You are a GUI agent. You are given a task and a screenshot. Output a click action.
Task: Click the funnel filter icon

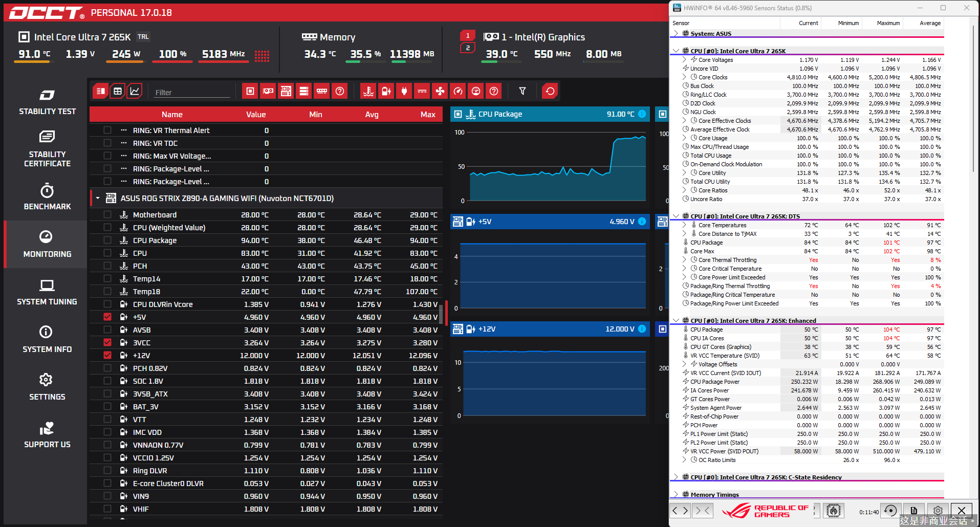(x=522, y=91)
